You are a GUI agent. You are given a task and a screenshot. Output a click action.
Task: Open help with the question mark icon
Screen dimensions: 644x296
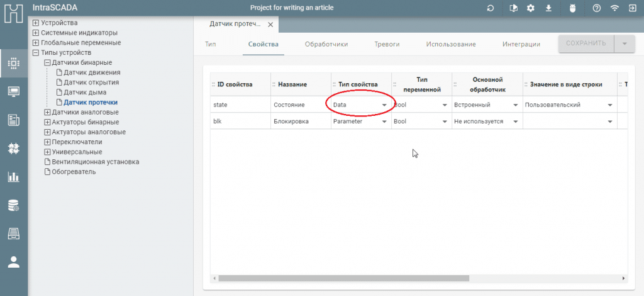(596, 8)
